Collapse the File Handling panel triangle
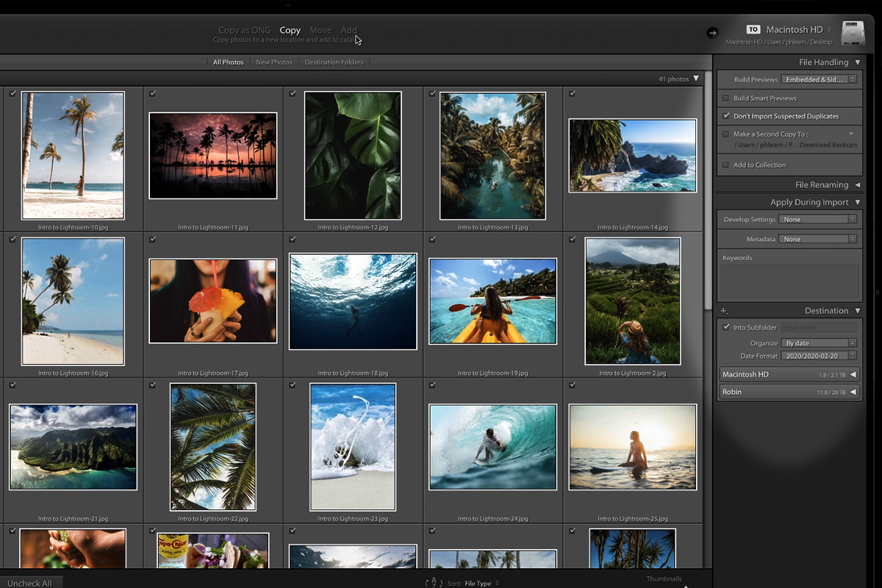This screenshot has height=588, width=882. point(857,62)
